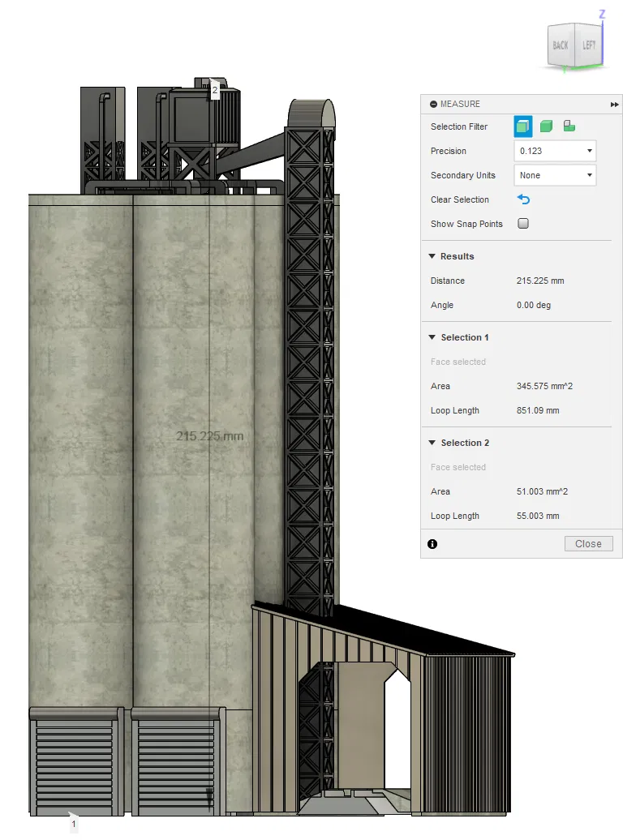Viewport: 623px width, 840px height.
Task: Click the MEASURE panel title
Action: (460, 104)
